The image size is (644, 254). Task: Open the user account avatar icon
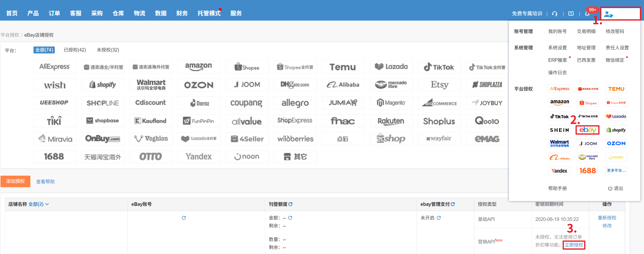pyautogui.click(x=608, y=15)
